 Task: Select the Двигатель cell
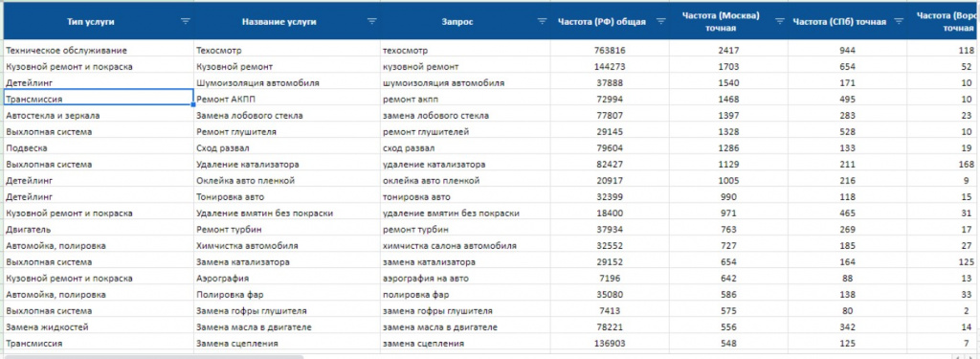pos(99,229)
